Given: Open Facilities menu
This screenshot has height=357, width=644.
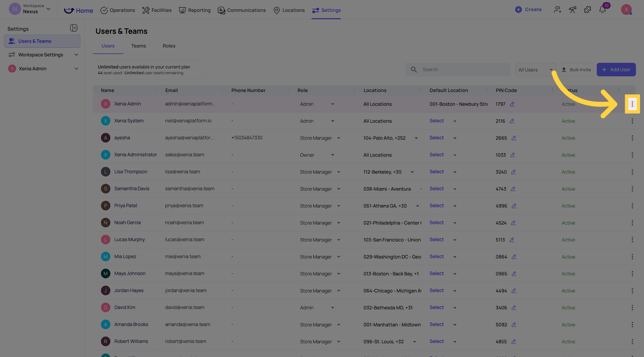Looking at the screenshot, I should point(157,10).
